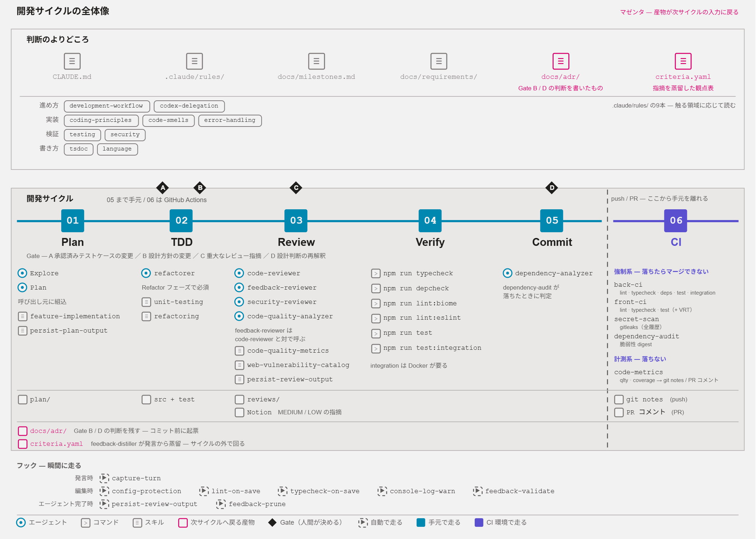This screenshot has width=756, height=539.
Task: Click the error-handling rule pill
Action: tap(230, 120)
